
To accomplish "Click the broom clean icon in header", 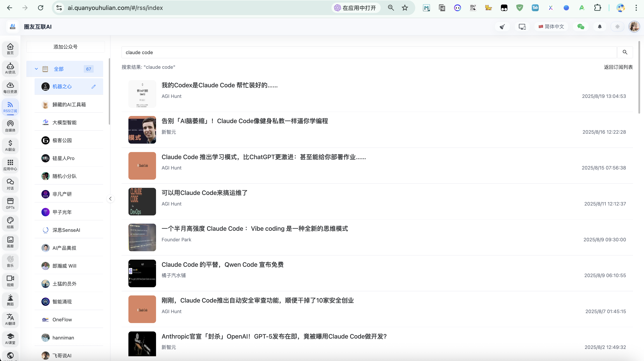I will click(502, 27).
